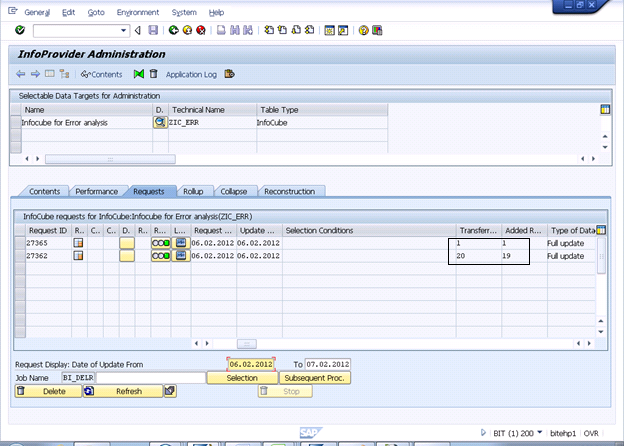Screen dimensions: 626x446
Task: Click the Refresh button
Action: (123, 391)
